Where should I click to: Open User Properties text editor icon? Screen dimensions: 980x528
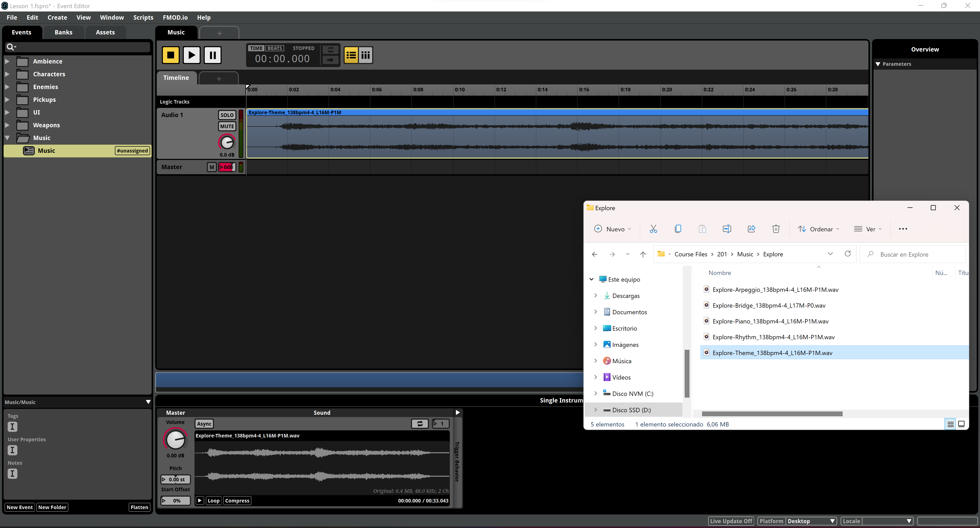(x=12, y=450)
